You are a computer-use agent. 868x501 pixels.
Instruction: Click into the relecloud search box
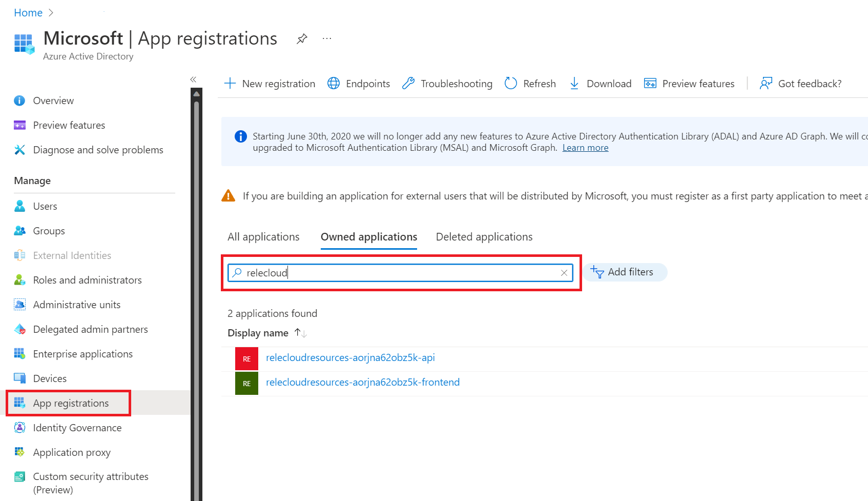tap(400, 273)
